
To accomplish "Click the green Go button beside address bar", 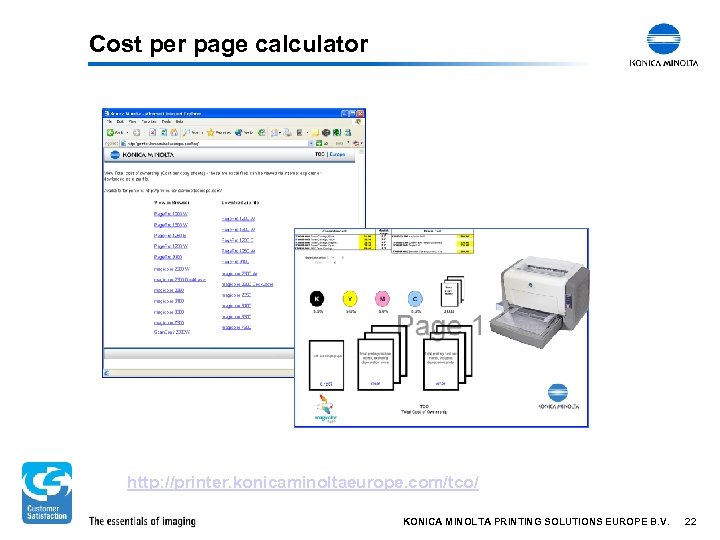I will [319, 143].
